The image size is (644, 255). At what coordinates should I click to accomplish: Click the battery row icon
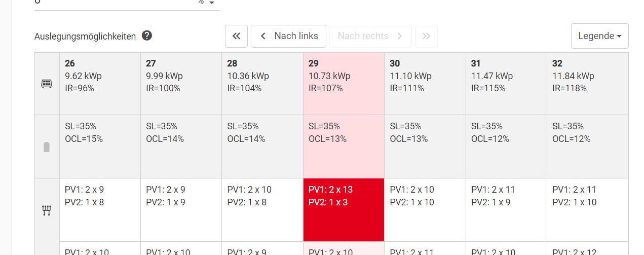(47, 147)
